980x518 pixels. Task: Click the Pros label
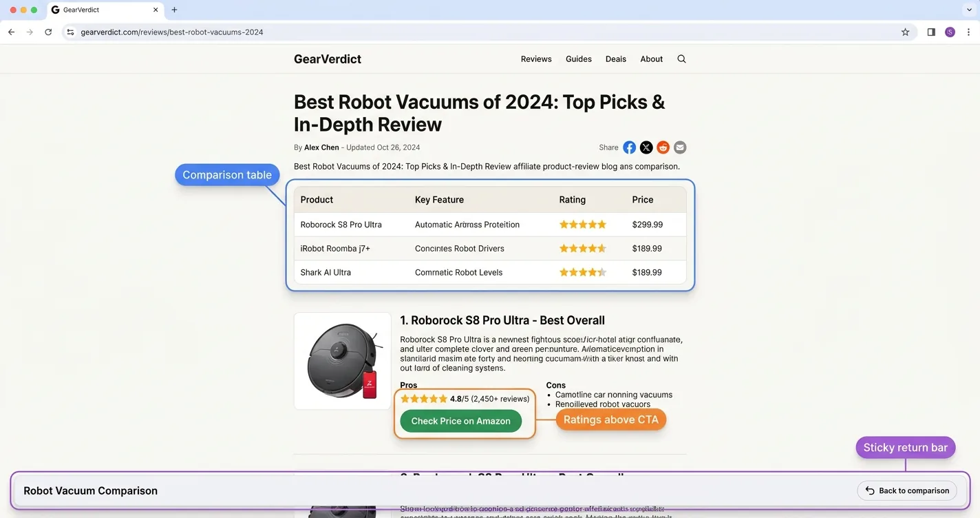pyautogui.click(x=409, y=385)
